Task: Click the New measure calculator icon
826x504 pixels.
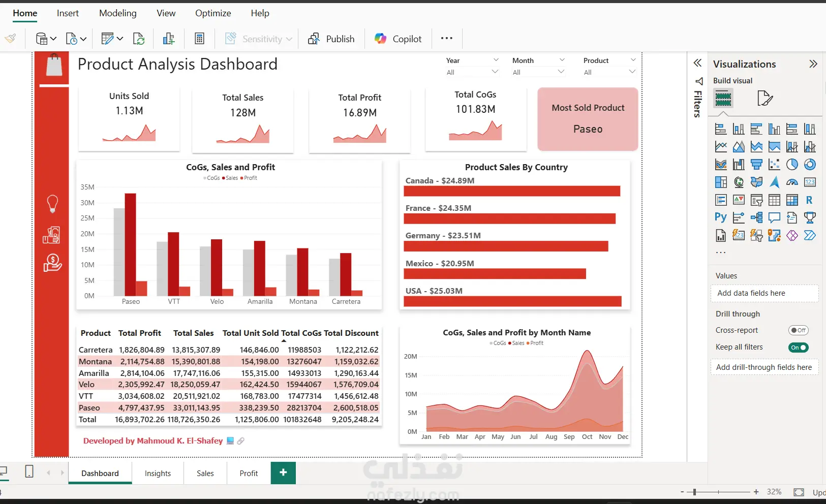Action: (x=199, y=39)
